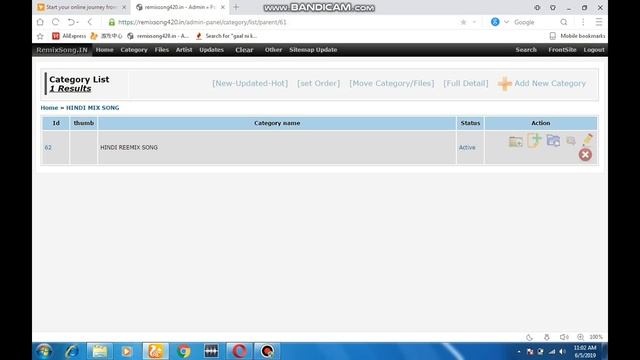Click the browser back arrow
This screenshot has height=360, width=640.
click(x=90, y=22)
